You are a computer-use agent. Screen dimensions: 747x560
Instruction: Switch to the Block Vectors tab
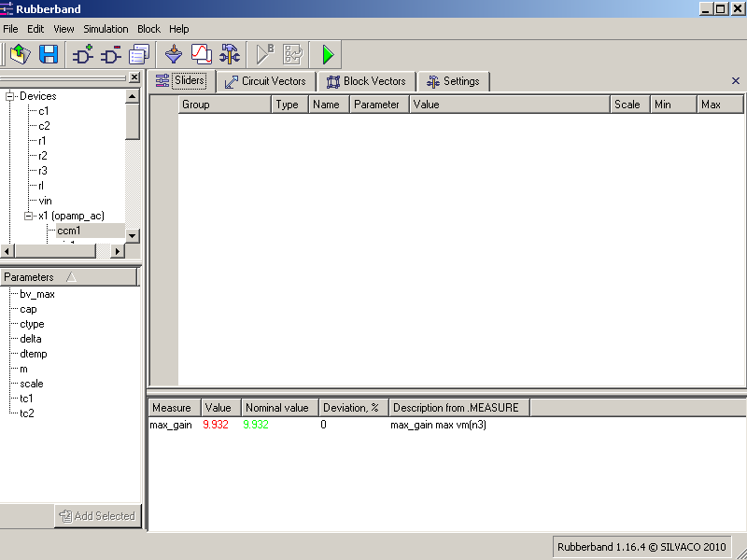pyautogui.click(x=366, y=81)
